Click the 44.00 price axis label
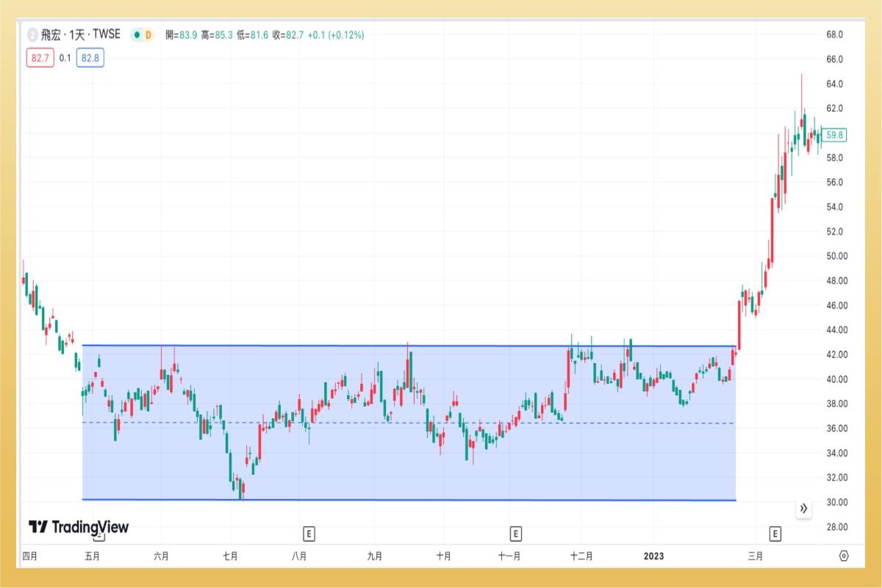 tap(836, 330)
